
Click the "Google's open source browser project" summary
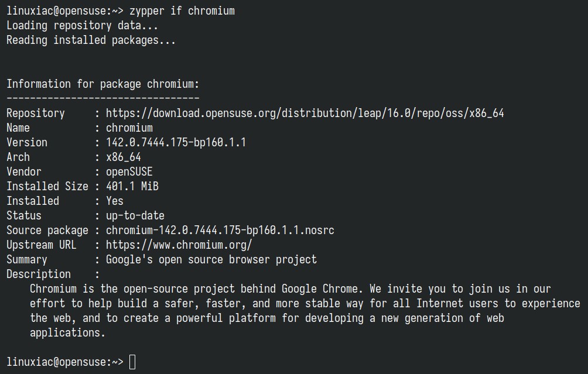pyautogui.click(x=211, y=259)
